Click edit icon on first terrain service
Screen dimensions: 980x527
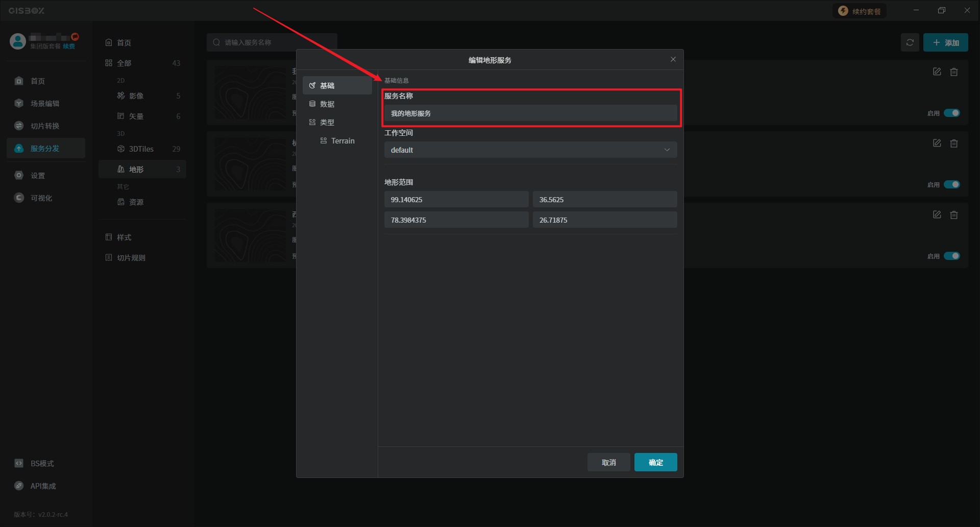click(937, 72)
